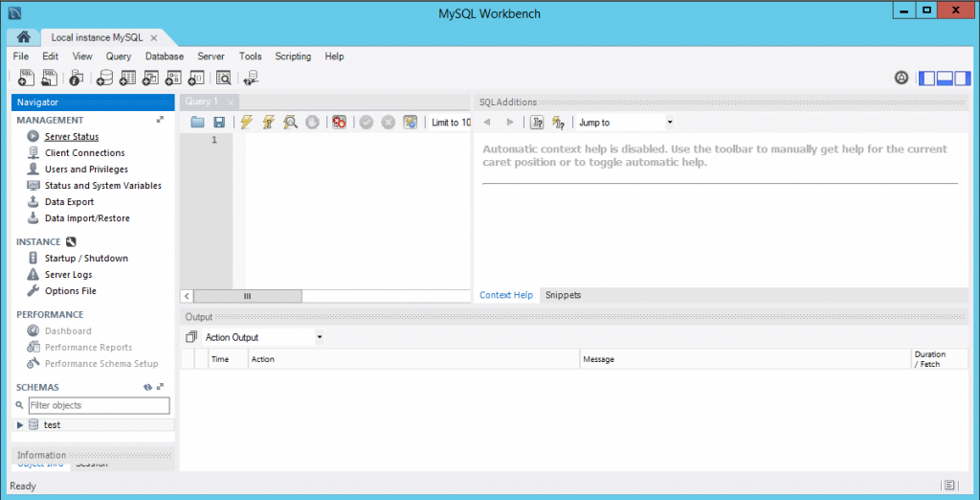Open Client Connections
Viewport: 980px width, 500px height.
[x=85, y=152]
